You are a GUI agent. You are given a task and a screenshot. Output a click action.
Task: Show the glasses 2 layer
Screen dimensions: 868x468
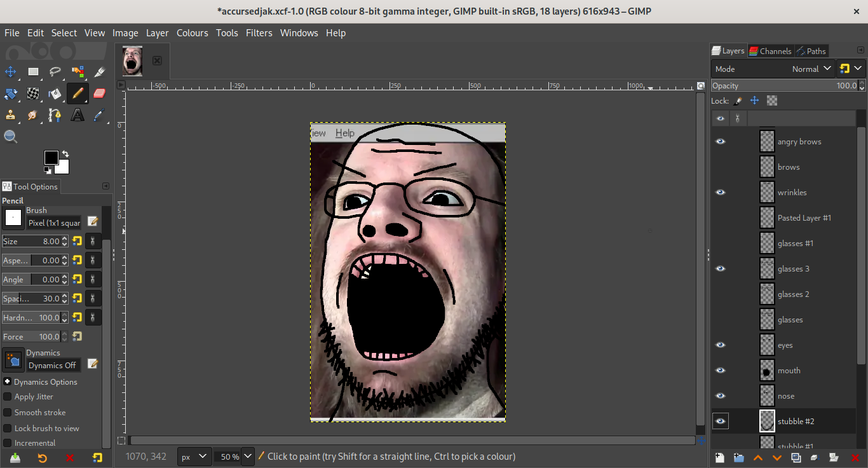[x=720, y=294]
